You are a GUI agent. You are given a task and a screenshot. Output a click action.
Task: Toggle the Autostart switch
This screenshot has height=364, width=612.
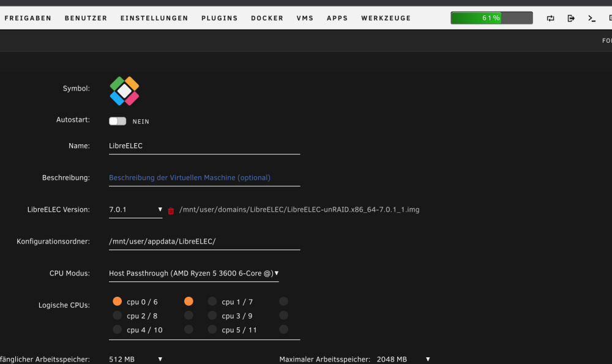118,121
